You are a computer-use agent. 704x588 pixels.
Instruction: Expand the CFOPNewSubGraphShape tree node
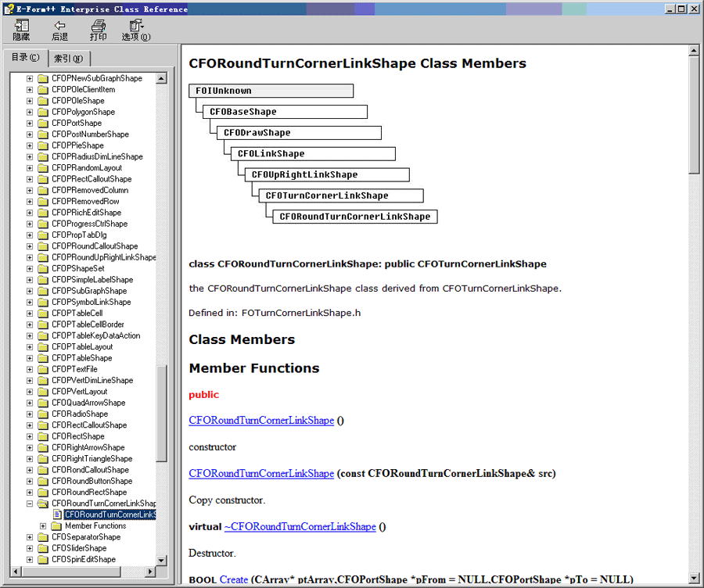(x=30, y=78)
